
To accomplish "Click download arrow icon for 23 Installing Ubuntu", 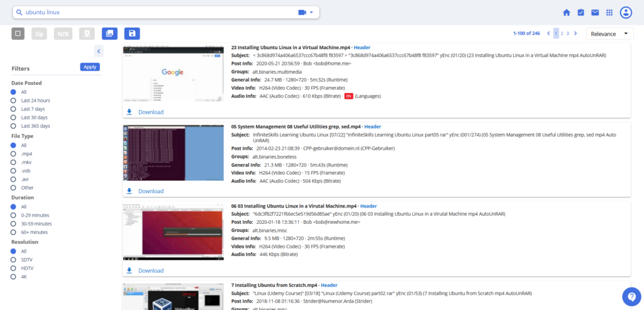I will (130, 112).
